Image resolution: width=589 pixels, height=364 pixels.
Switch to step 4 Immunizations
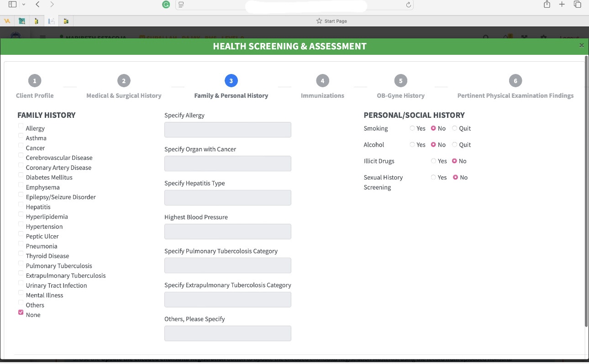coord(322,81)
